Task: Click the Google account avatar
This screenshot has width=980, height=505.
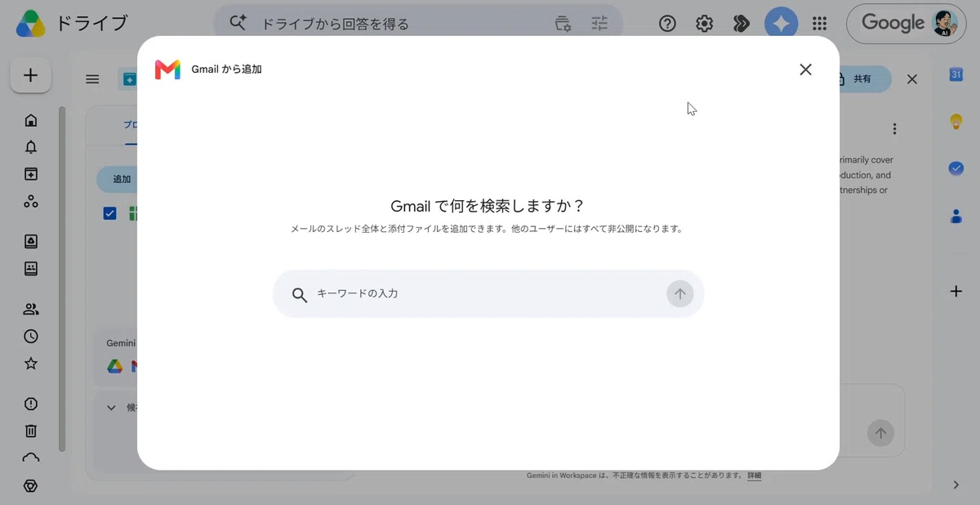Action: pos(945,24)
